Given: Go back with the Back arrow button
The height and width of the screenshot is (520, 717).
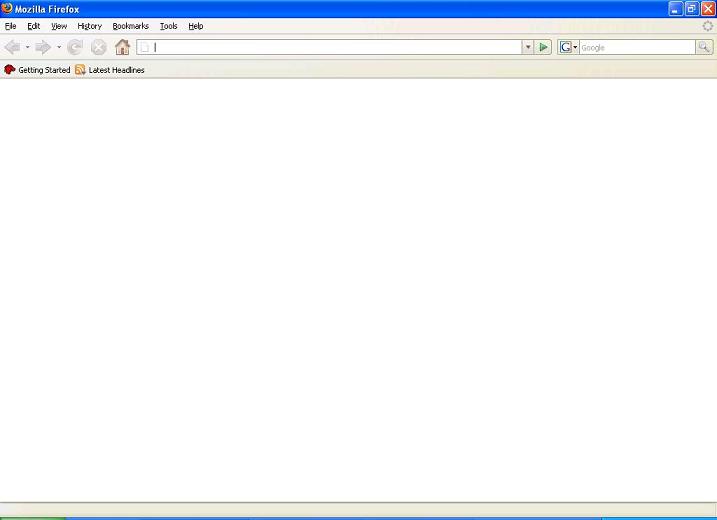Looking at the screenshot, I should tap(12, 47).
